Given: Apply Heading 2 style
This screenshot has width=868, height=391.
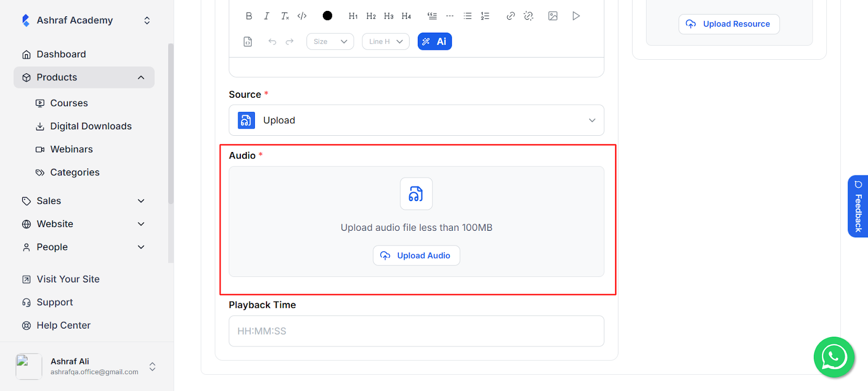Looking at the screenshot, I should coord(371,16).
